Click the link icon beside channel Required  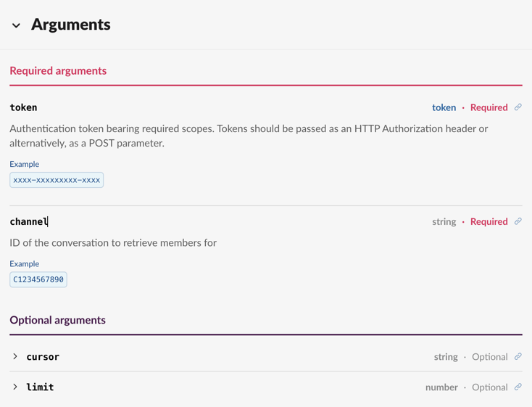pyautogui.click(x=518, y=221)
